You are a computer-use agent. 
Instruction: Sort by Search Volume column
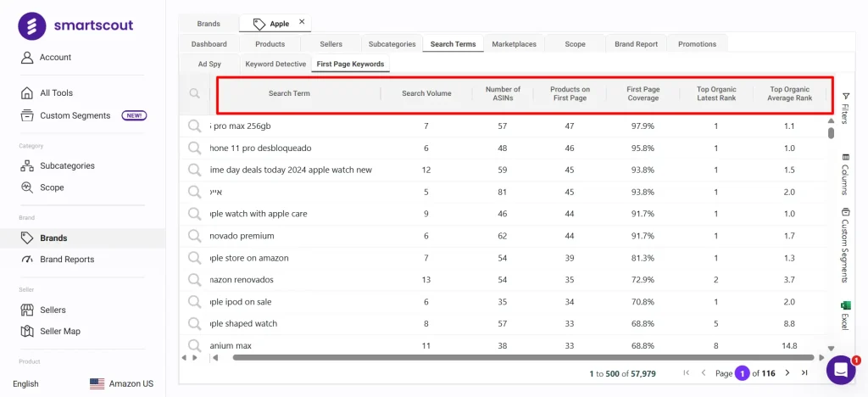point(426,93)
